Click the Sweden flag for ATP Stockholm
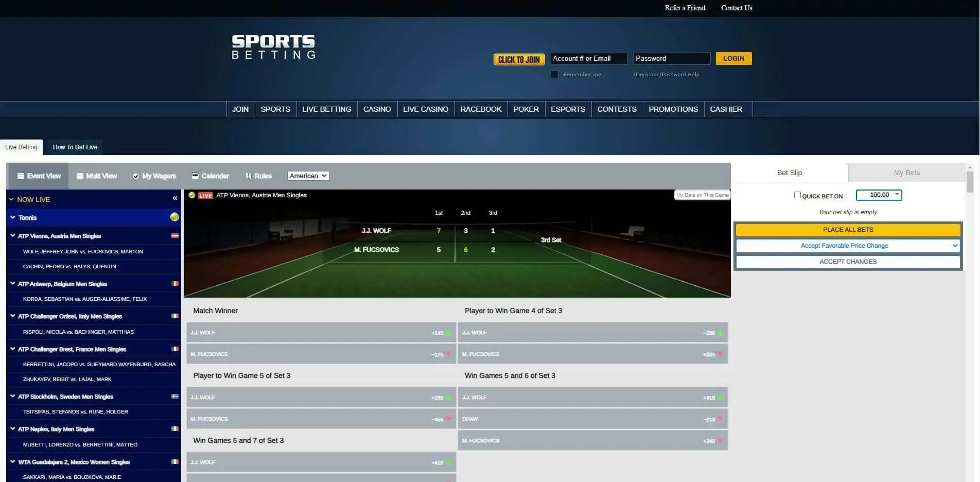 (x=175, y=397)
